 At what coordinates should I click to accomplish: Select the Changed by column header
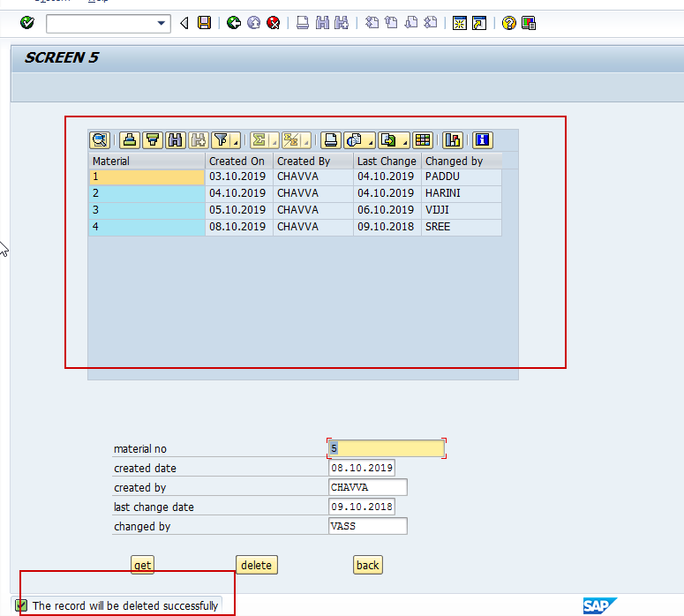[462, 161]
